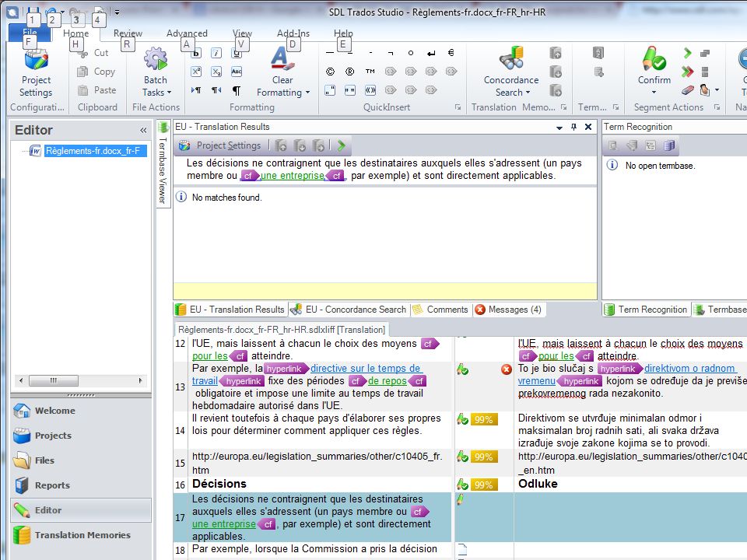Insert the euro sign
The height and width of the screenshot is (560, 747).
[x=451, y=53]
